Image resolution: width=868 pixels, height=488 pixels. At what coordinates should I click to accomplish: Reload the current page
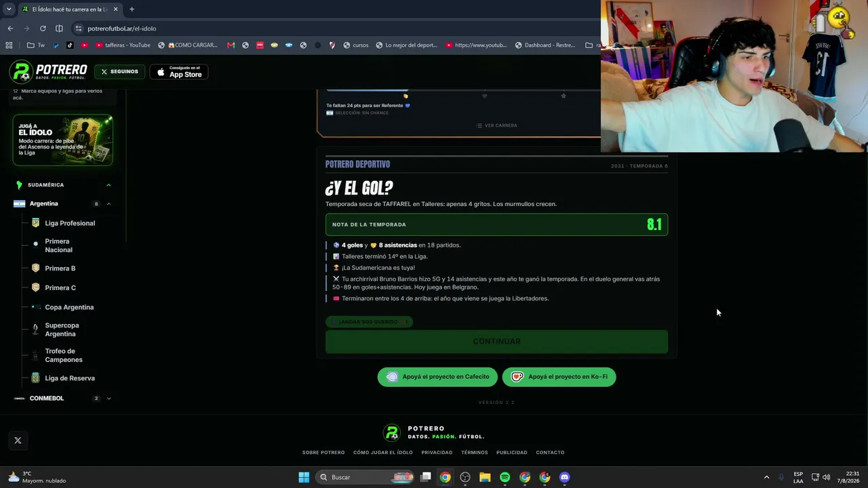pos(43,28)
